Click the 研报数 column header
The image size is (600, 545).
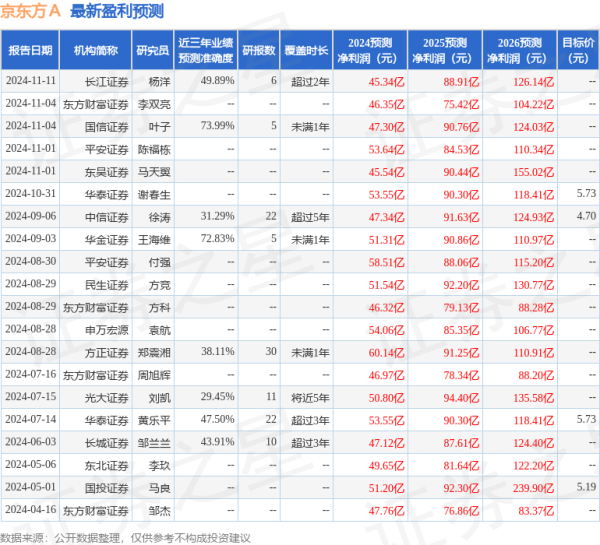tap(259, 50)
